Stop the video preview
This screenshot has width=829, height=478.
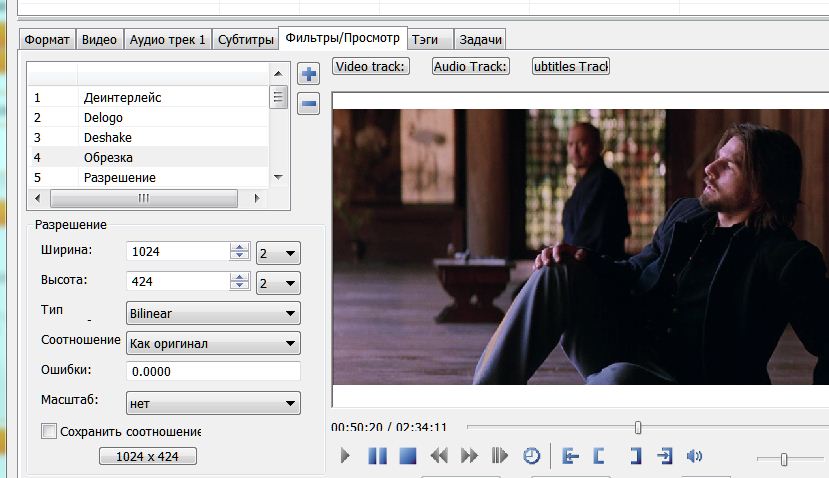(408, 455)
